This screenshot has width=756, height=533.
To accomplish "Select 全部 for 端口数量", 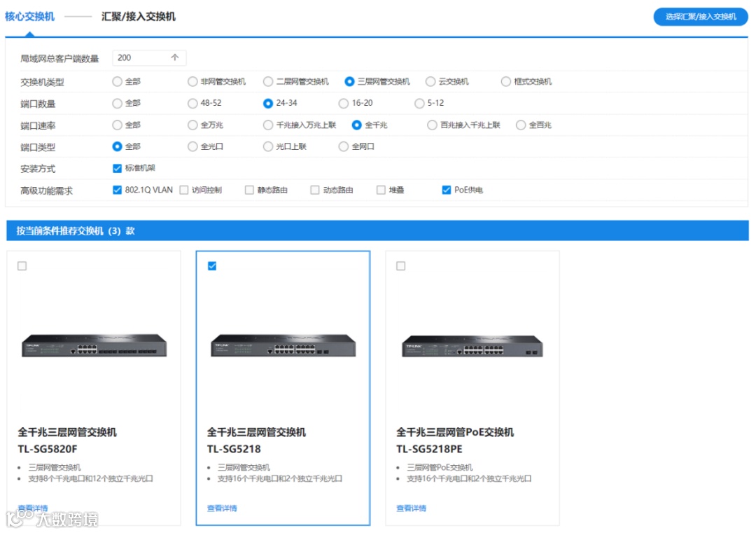I will click(x=117, y=103).
